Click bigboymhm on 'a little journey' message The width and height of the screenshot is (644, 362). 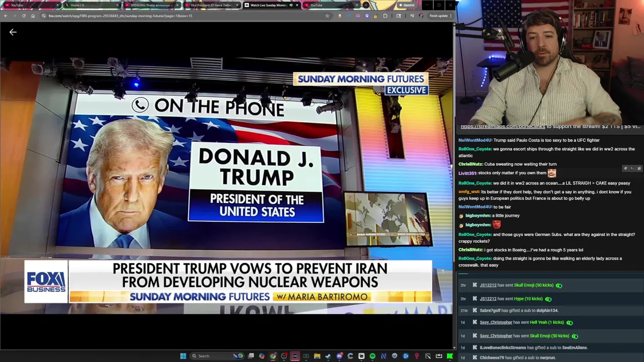tap(477, 216)
